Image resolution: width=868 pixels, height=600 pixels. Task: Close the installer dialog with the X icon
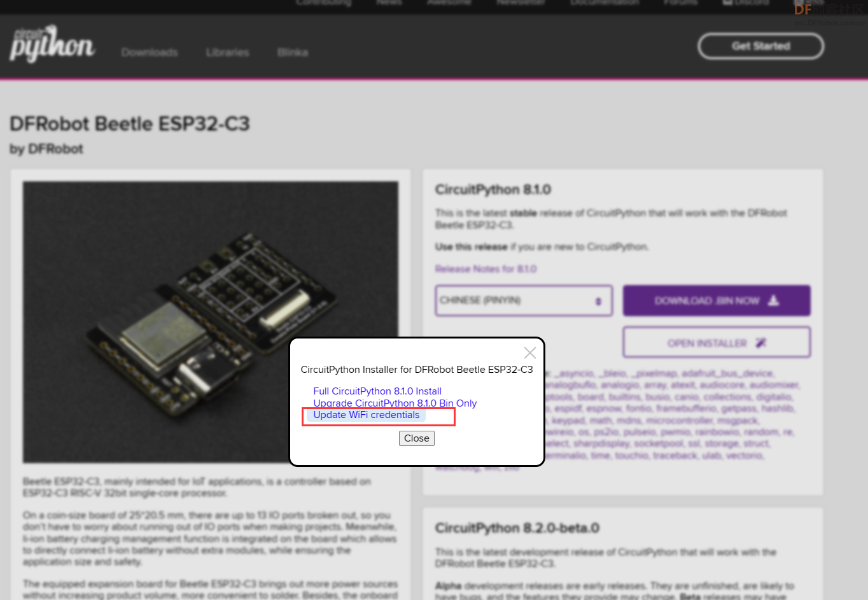click(x=529, y=352)
